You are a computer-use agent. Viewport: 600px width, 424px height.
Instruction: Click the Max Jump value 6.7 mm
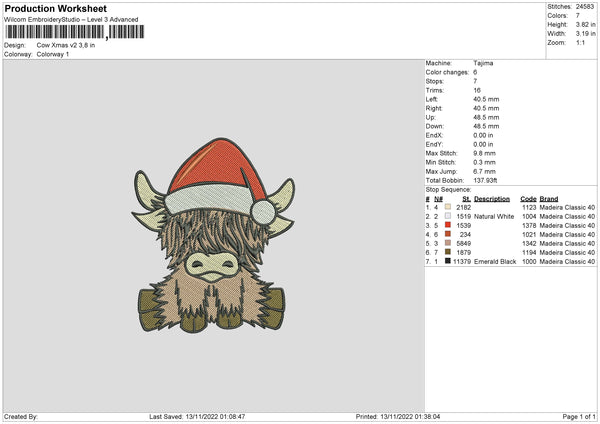(484, 171)
